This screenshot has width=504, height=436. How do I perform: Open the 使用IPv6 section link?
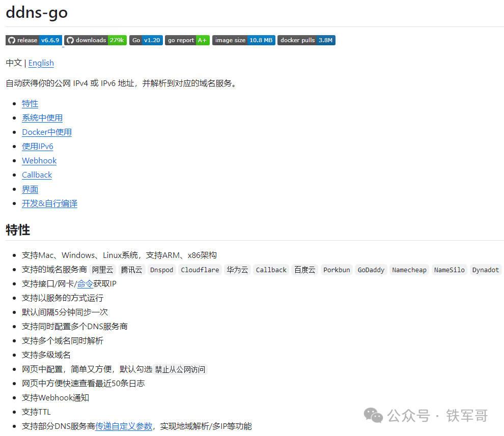[x=37, y=146]
